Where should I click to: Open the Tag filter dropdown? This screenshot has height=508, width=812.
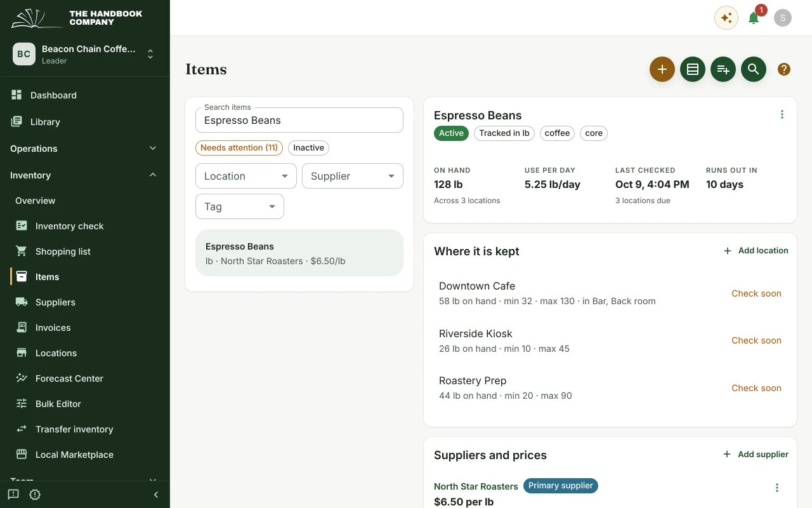240,206
